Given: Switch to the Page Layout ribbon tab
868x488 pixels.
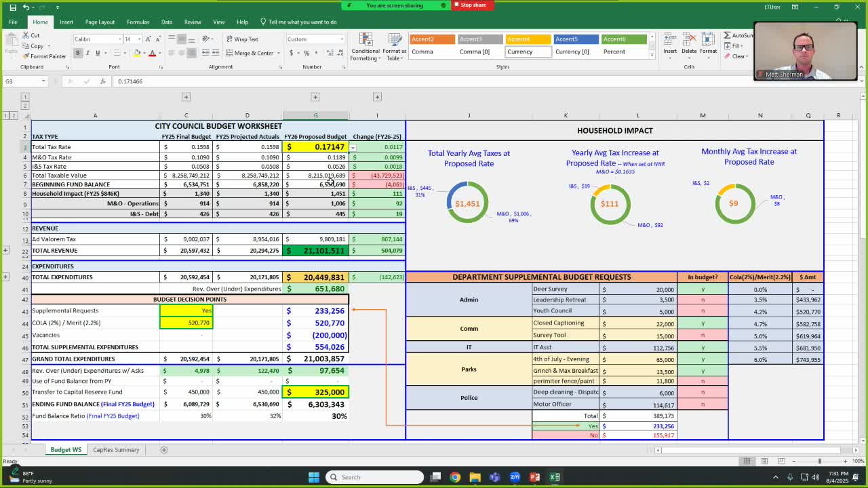Looking at the screenshot, I should pos(100,22).
